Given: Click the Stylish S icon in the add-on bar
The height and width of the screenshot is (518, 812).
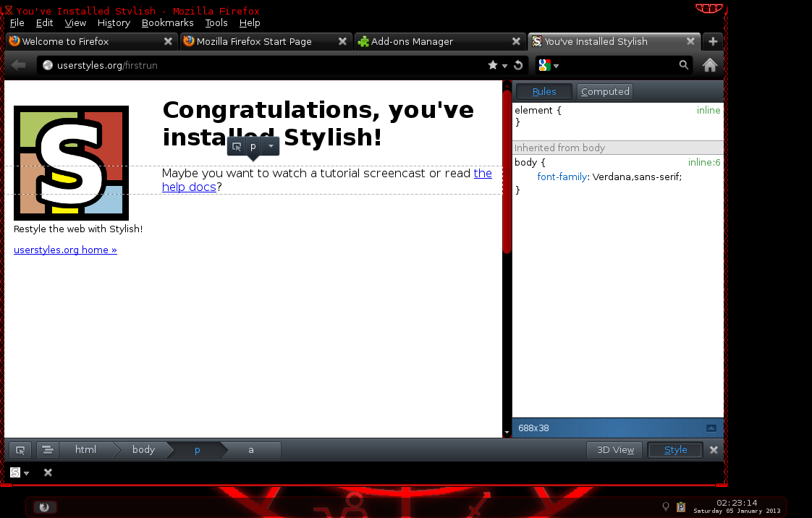Looking at the screenshot, I should (14, 472).
